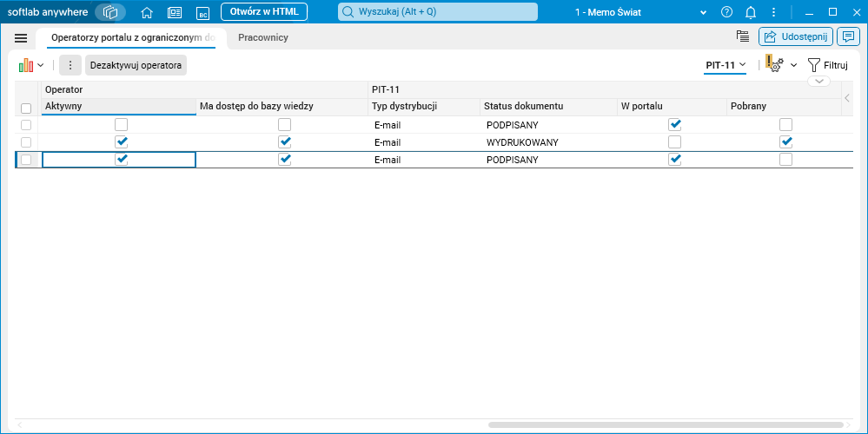The image size is (868, 434).
Task: Click the Status dokumentu column header
Action: coord(548,106)
